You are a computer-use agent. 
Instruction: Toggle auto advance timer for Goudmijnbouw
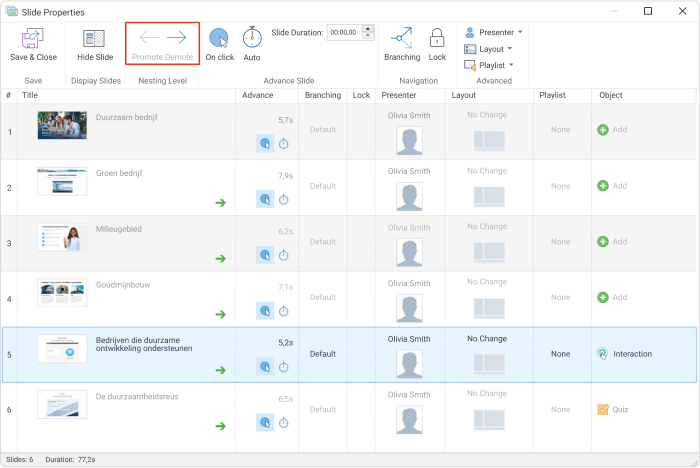point(283,311)
